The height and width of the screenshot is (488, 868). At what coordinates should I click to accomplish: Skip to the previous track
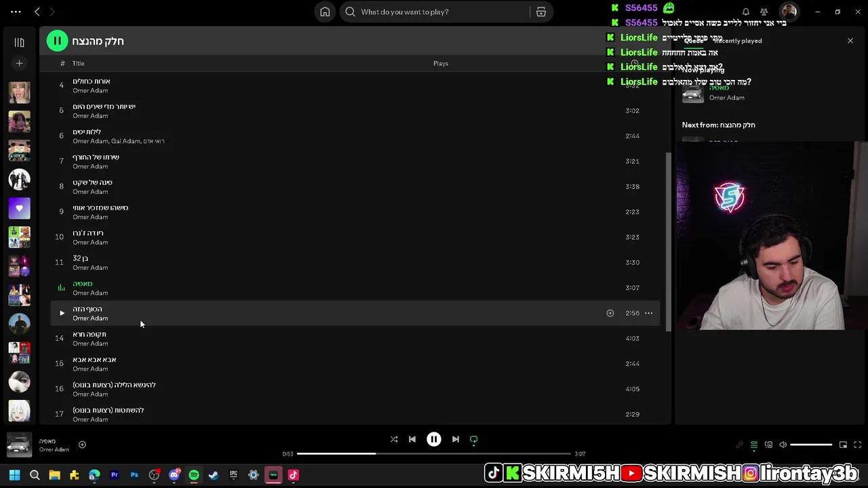pos(412,439)
